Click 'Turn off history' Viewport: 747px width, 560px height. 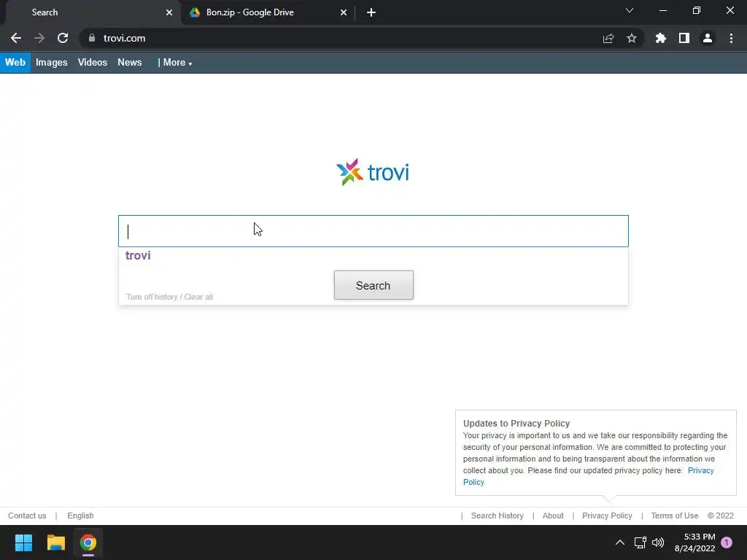tap(152, 297)
